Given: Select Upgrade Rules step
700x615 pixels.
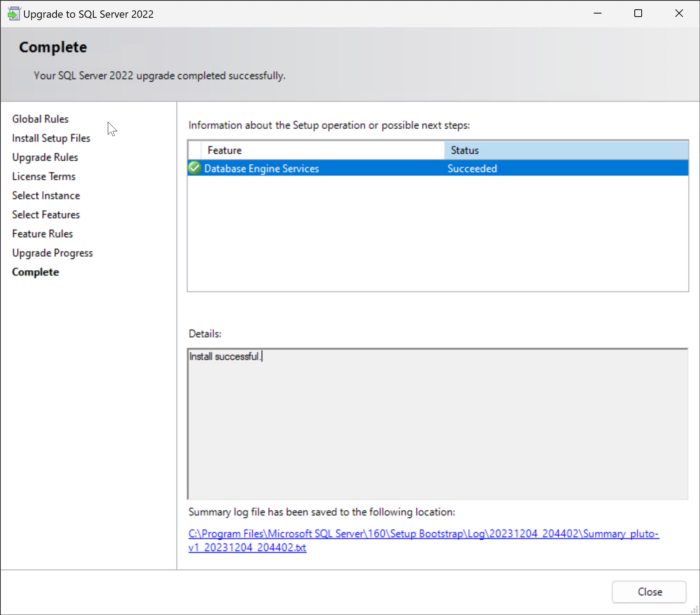Looking at the screenshot, I should 45,157.
